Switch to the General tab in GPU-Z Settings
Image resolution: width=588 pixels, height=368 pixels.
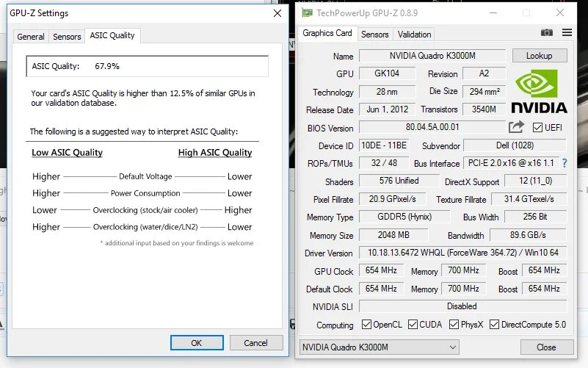[31, 37]
